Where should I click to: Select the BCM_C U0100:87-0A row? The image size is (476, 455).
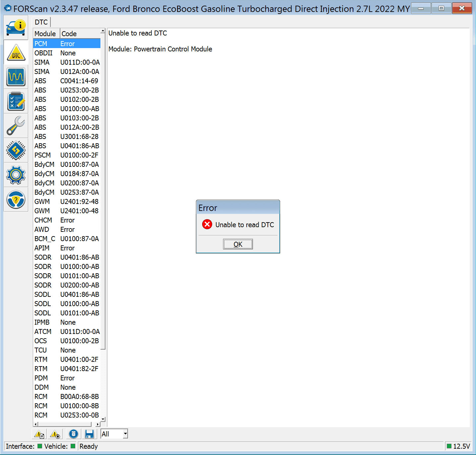67,239
